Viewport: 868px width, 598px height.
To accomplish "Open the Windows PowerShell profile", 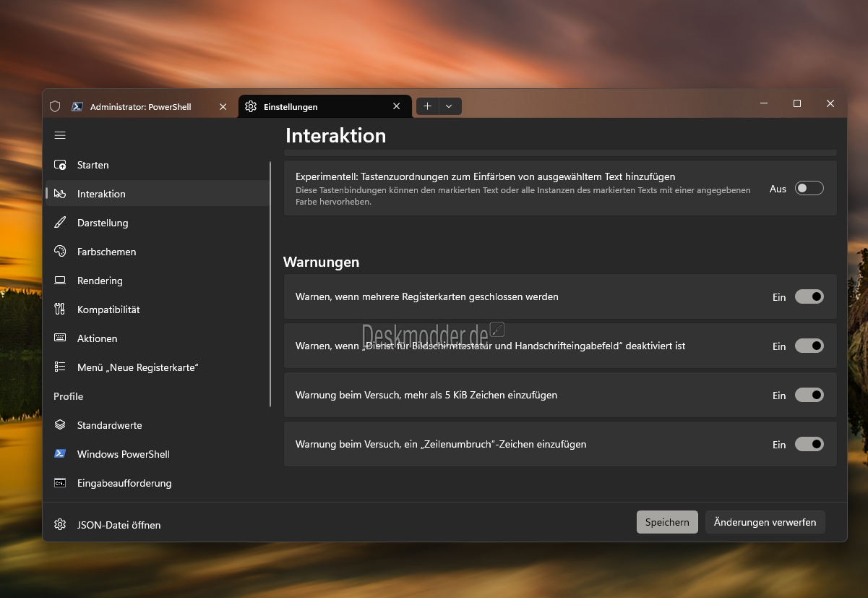I will coord(157,454).
